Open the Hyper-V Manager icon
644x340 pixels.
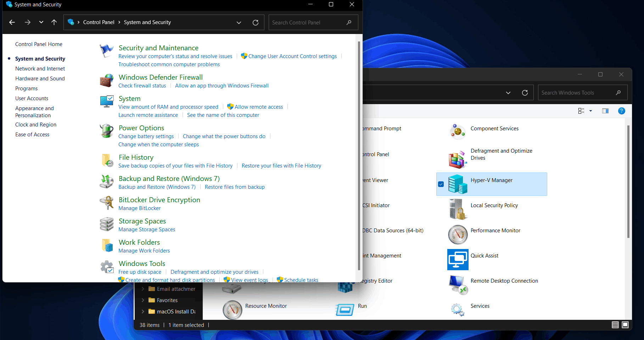click(458, 184)
